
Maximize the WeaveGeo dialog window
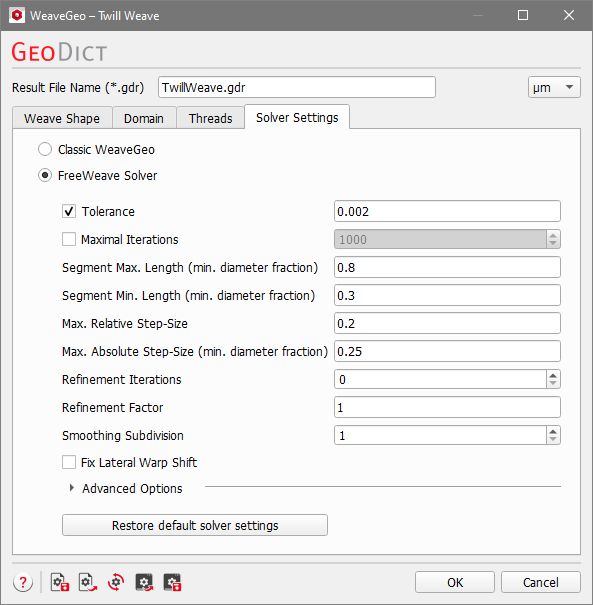[523, 15]
